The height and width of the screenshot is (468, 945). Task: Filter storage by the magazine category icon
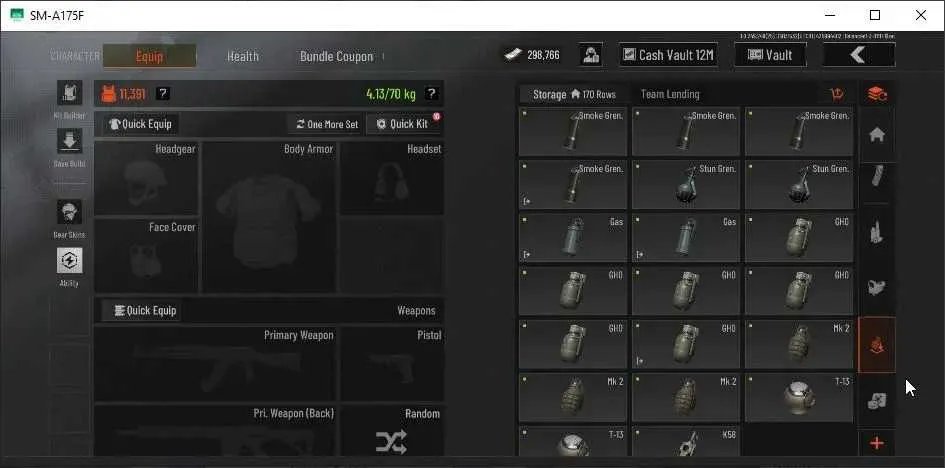[x=877, y=176]
